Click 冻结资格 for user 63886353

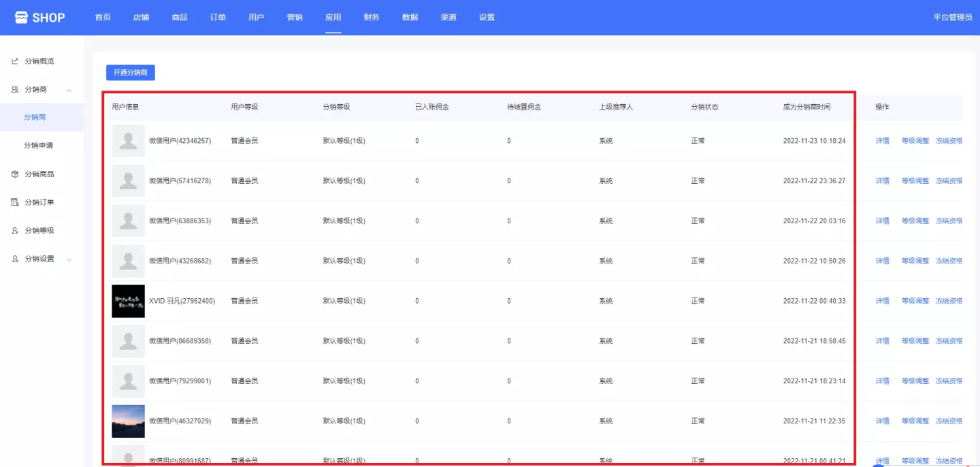pyautogui.click(x=949, y=221)
